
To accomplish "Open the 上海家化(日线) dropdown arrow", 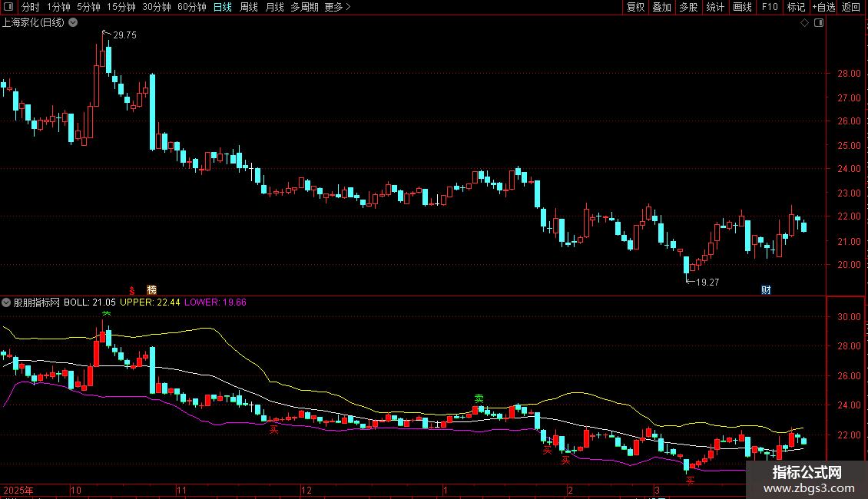I will [x=73, y=23].
